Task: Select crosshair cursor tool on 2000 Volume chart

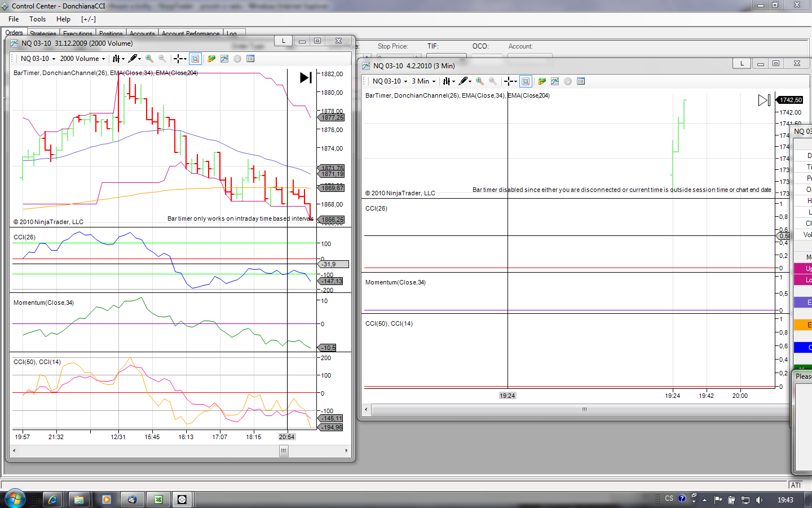Action: coord(178,59)
